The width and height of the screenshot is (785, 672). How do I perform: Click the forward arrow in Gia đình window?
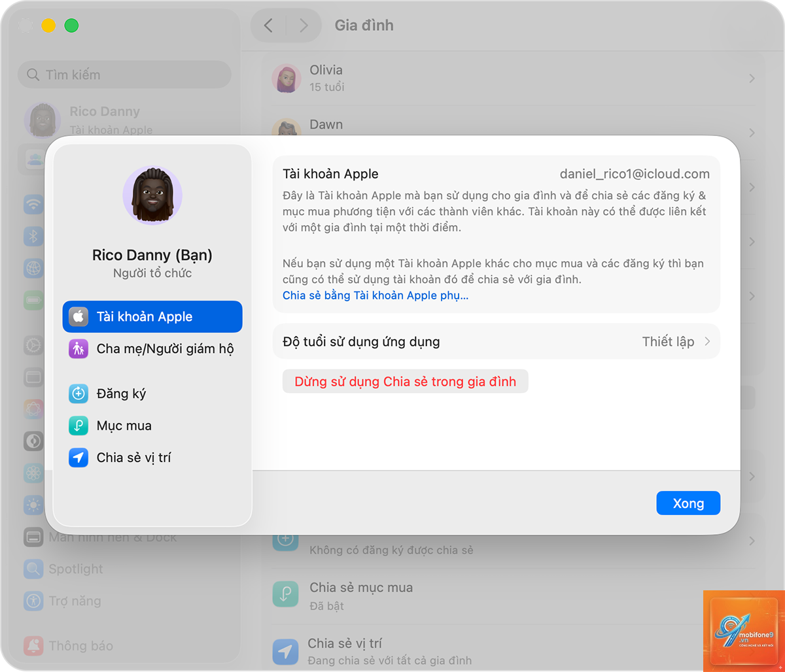click(x=304, y=25)
